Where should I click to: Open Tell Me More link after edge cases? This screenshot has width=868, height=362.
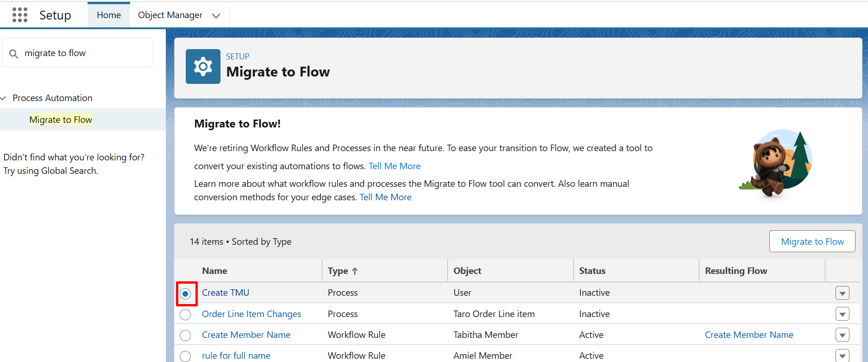386,197
